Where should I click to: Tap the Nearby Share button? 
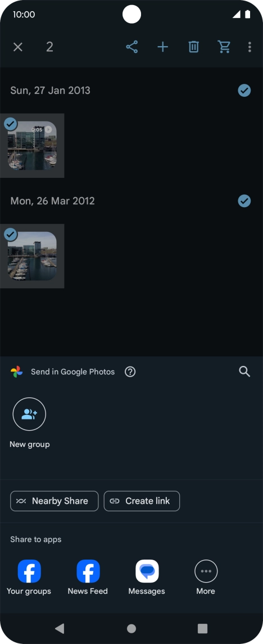(54, 501)
